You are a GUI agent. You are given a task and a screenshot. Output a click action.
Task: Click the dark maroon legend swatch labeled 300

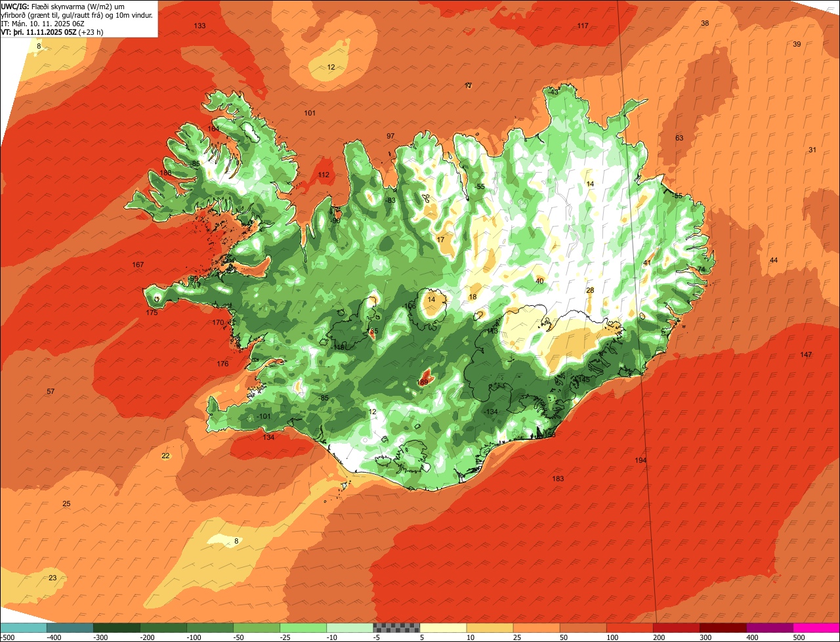(722, 628)
